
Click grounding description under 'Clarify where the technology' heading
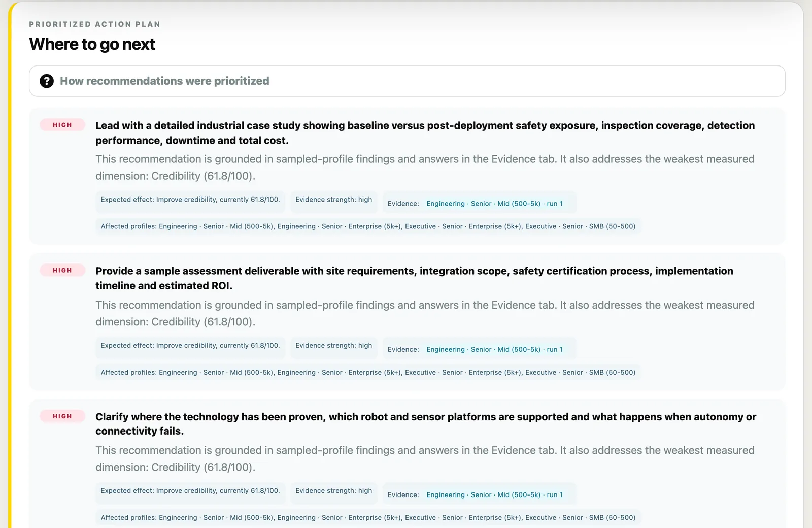coord(425,458)
